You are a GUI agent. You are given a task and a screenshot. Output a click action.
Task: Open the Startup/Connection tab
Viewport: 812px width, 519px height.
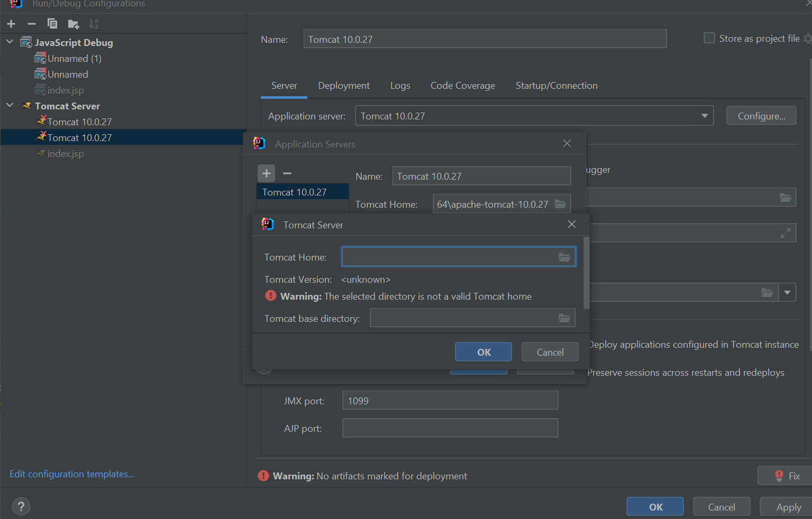pos(556,86)
